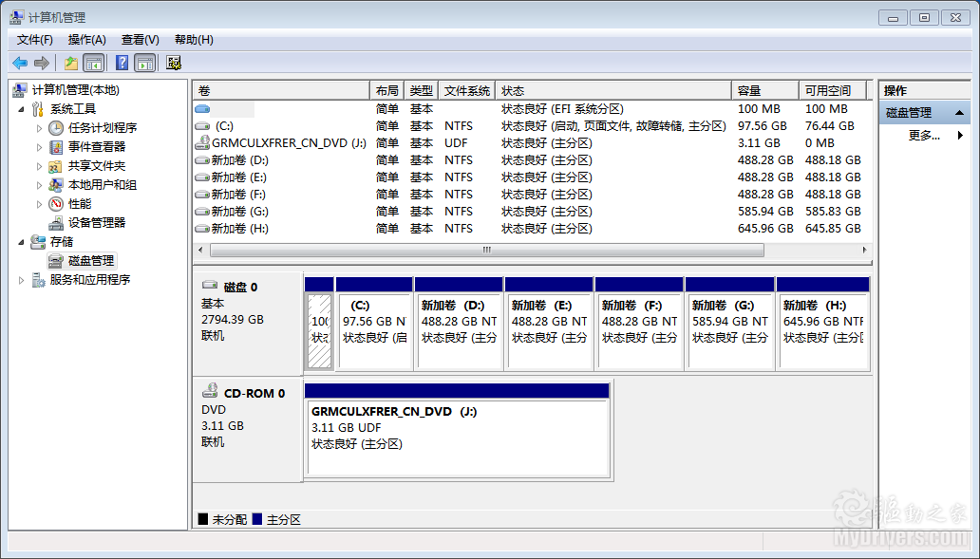Select the GRMCULXFRER_CN_DVD (J:) volume row icon
This screenshot has height=559, width=980.
tap(201, 143)
